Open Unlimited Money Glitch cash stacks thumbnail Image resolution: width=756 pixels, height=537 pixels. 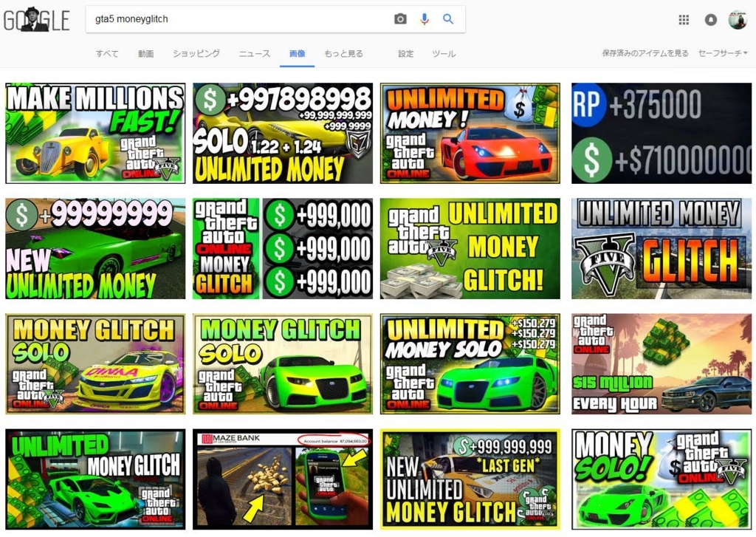coord(470,248)
